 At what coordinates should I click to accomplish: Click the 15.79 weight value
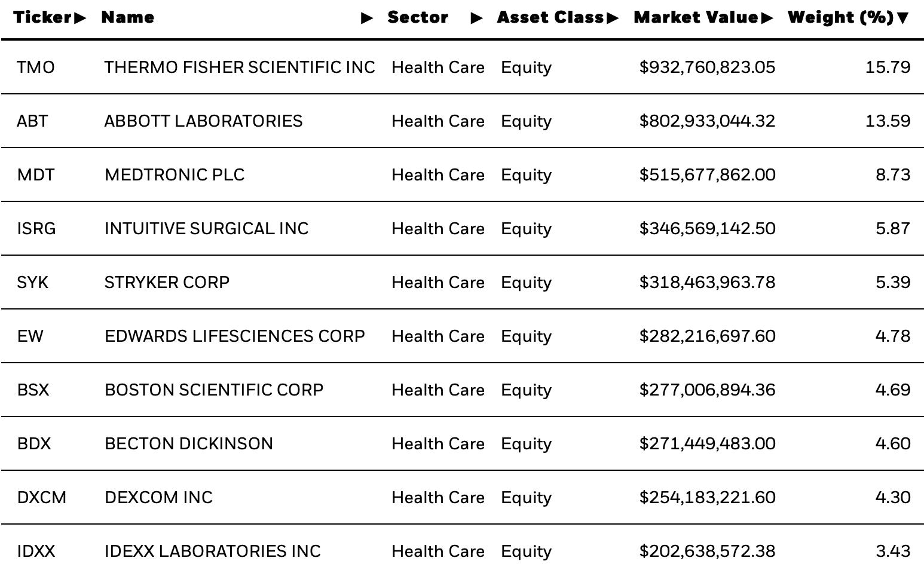[888, 68]
